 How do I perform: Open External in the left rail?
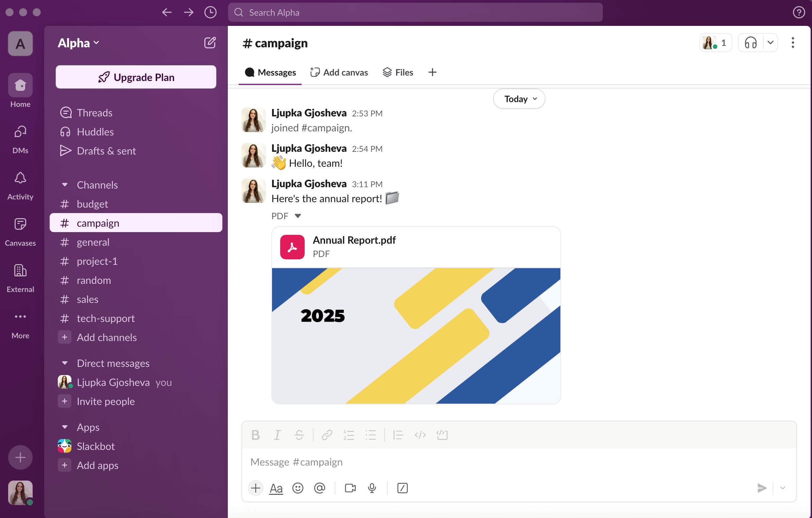tap(20, 278)
